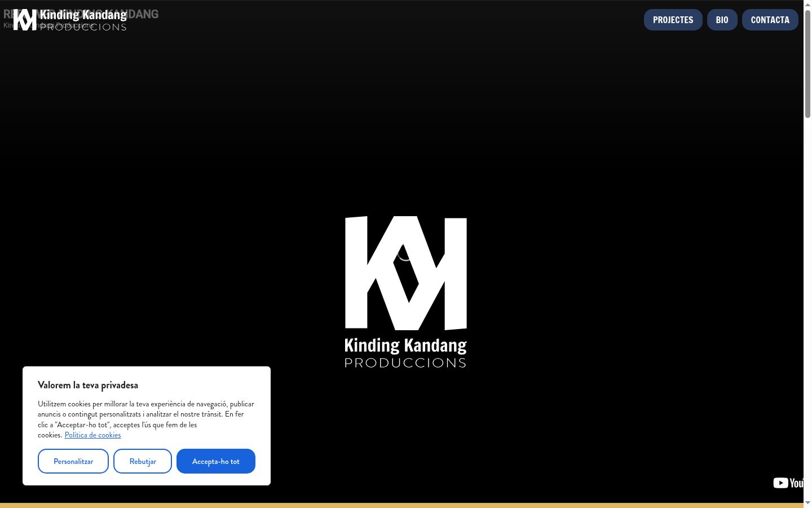Open the YouTube logo link
The height and width of the screenshot is (508, 812).
point(788,483)
